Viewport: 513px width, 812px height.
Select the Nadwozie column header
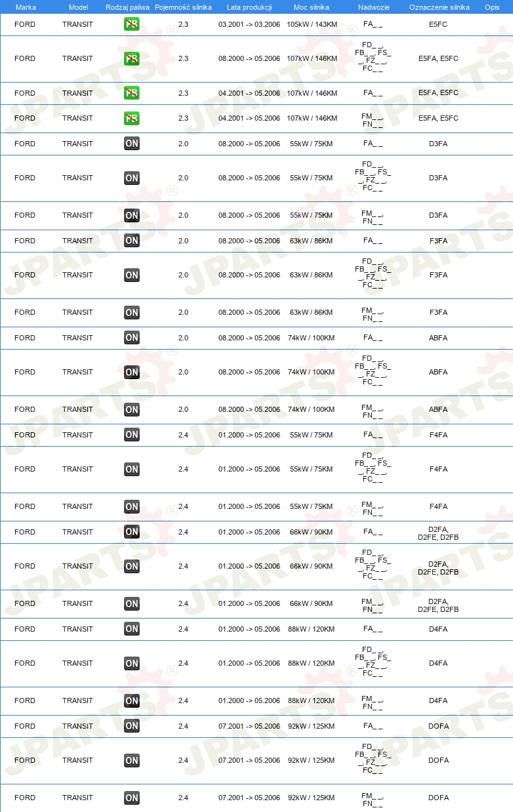coord(373,7)
